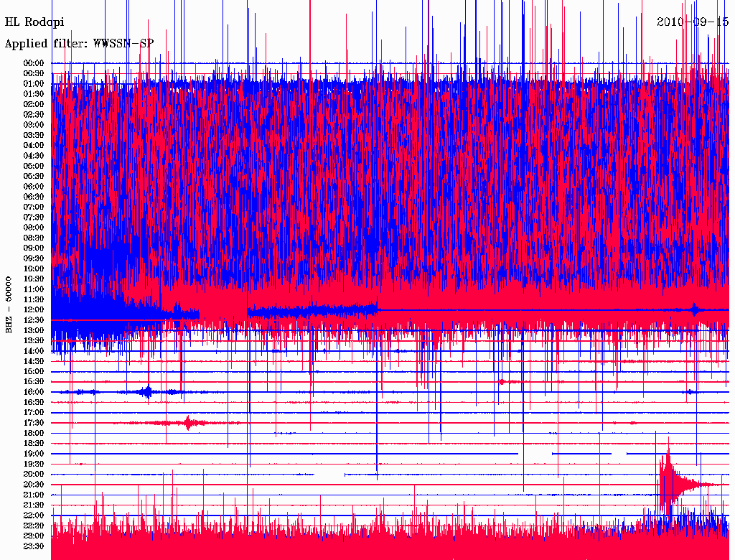Image resolution: width=735 pixels, height=560 pixels.
Task: Select the 12:30 time row label
Action: pos(34,319)
